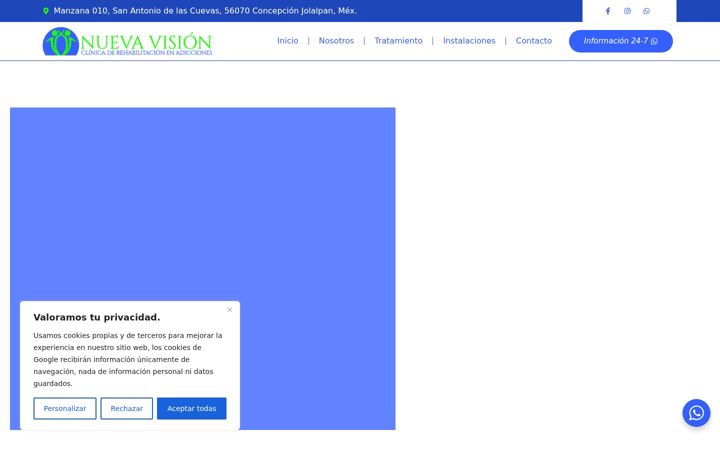Image resolution: width=720 pixels, height=450 pixels.
Task: Open the Tratamiento menu item
Action: click(398, 41)
